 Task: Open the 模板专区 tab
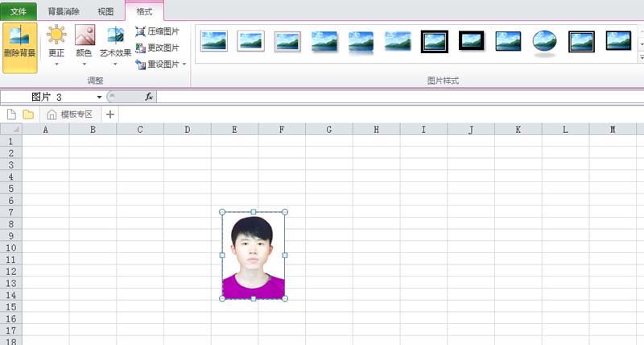click(69, 114)
